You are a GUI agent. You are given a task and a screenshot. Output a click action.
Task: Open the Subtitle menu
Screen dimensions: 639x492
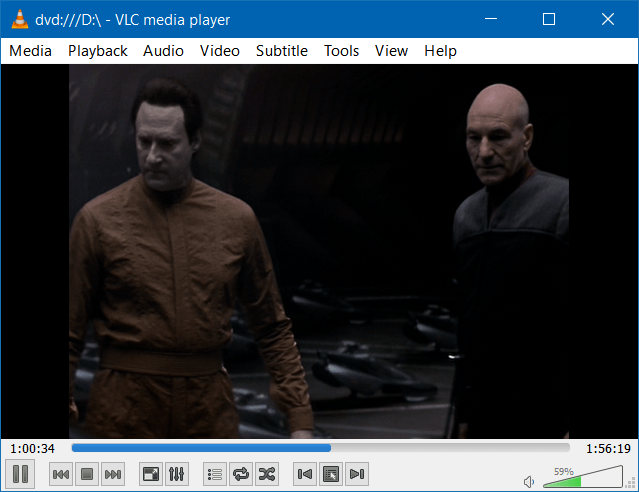click(x=282, y=51)
